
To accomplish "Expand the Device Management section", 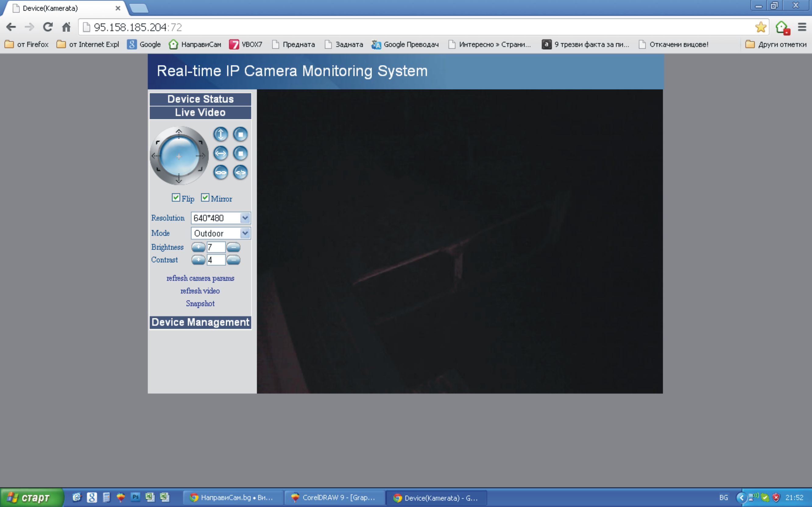I will pyautogui.click(x=200, y=322).
